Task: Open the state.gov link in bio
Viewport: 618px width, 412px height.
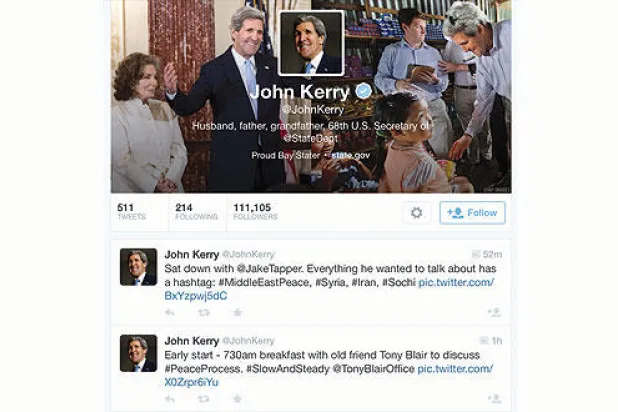Action: pyautogui.click(x=351, y=155)
